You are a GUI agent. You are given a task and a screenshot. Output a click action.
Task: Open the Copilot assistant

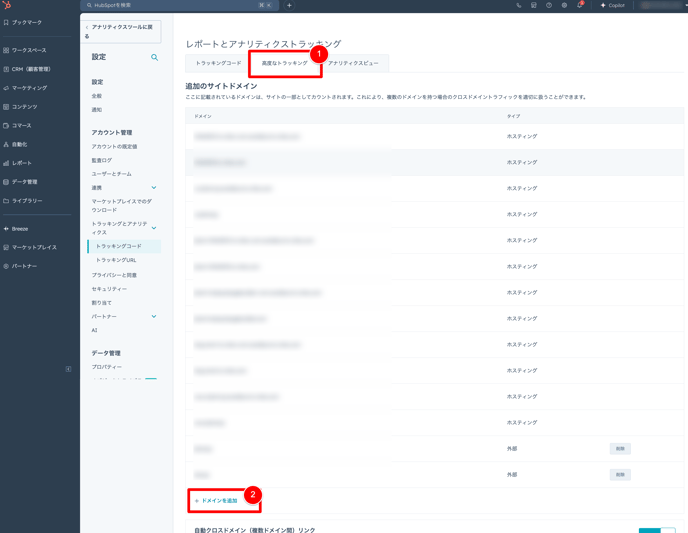click(612, 5)
